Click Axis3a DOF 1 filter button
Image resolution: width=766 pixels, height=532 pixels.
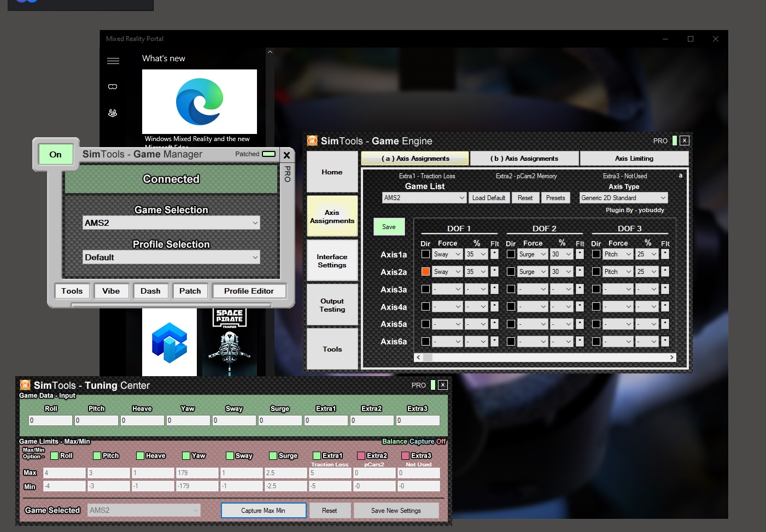494,289
